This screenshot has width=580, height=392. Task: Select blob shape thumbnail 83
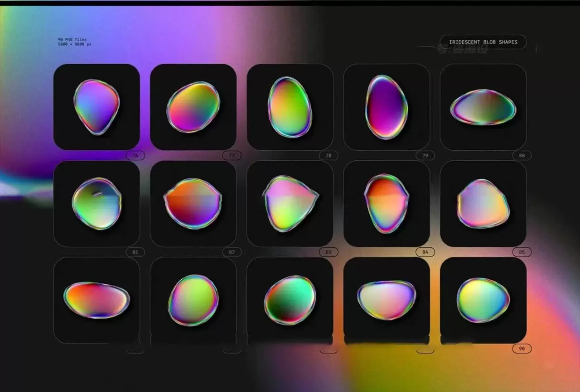click(290, 204)
